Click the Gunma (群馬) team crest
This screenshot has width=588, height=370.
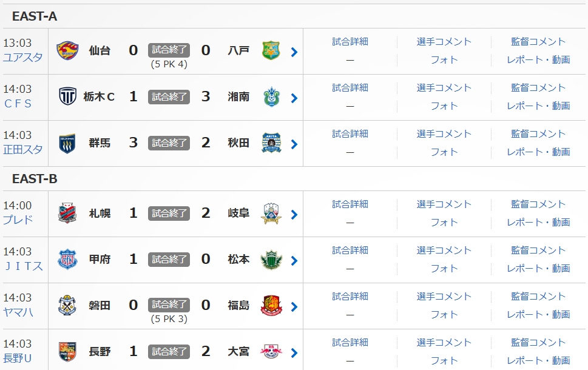click(x=67, y=143)
